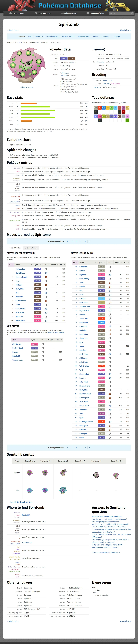Click Giga Impact's physical category icon

coord(110,398)
